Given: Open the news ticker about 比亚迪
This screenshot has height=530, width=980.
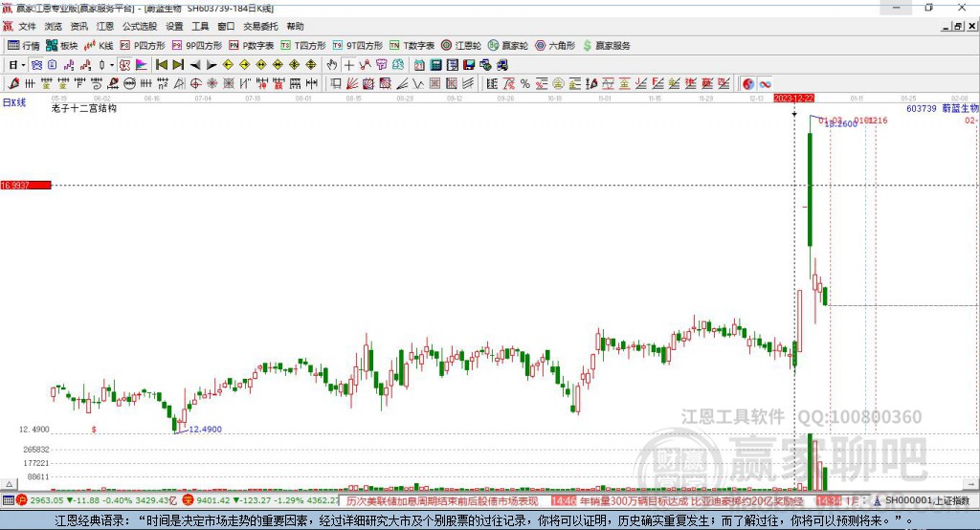Looking at the screenshot, I should click(x=691, y=501).
